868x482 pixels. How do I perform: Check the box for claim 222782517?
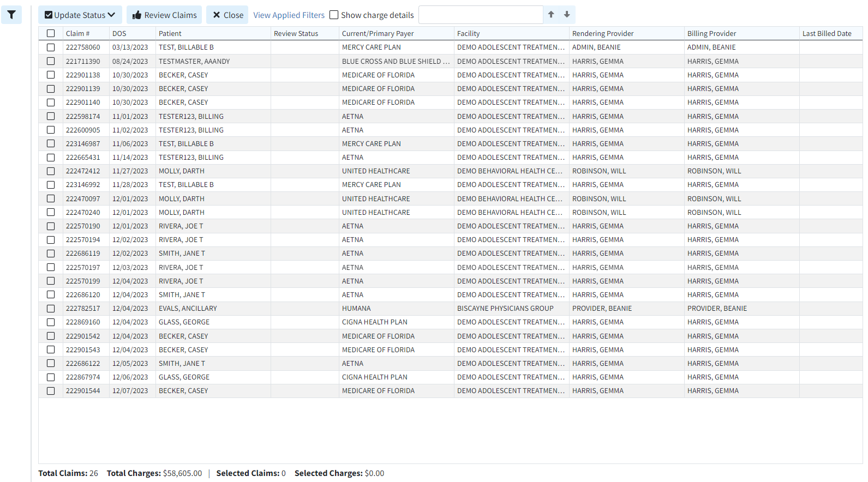(51, 309)
